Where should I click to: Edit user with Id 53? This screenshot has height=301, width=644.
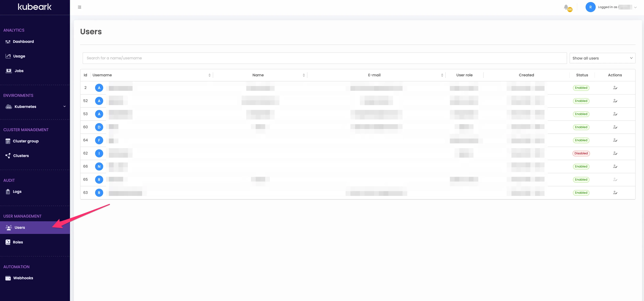(615, 114)
